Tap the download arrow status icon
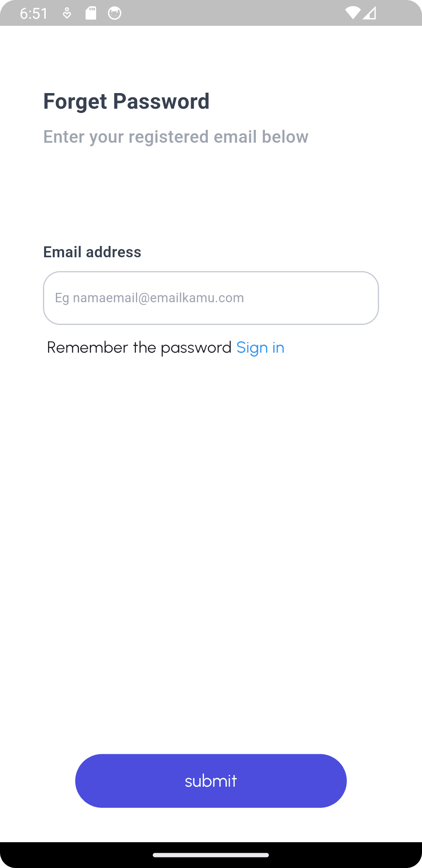This screenshot has width=422, height=868. tap(67, 13)
